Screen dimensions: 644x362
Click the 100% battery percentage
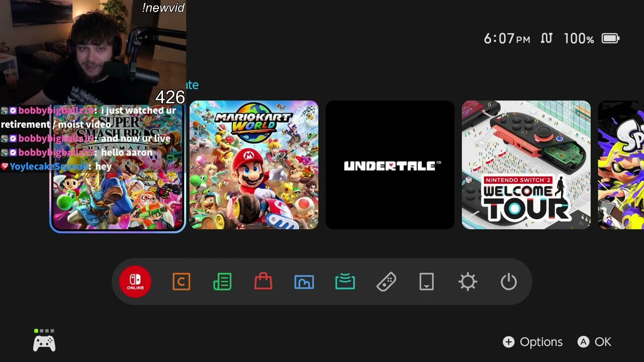pyautogui.click(x=579, y=39)
